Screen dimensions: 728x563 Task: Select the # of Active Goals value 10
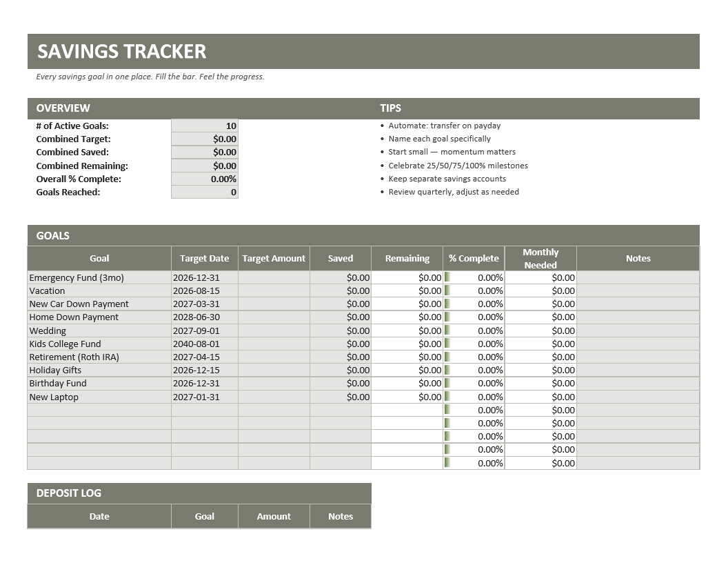(204, 126)
